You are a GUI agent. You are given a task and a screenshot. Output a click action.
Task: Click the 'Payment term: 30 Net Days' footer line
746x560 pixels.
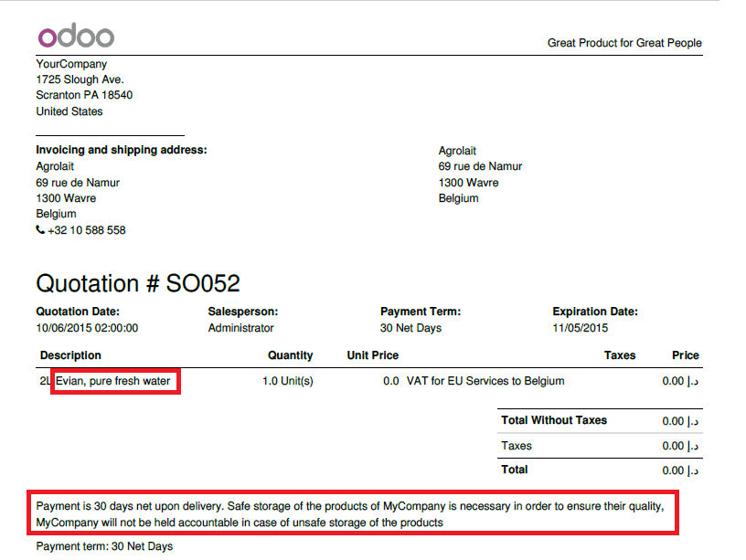click(x=104, y=546)
